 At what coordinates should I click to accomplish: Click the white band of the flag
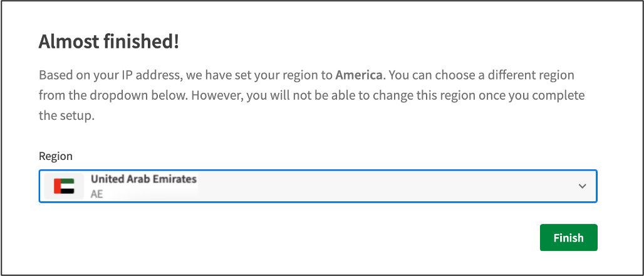[66, 186]
